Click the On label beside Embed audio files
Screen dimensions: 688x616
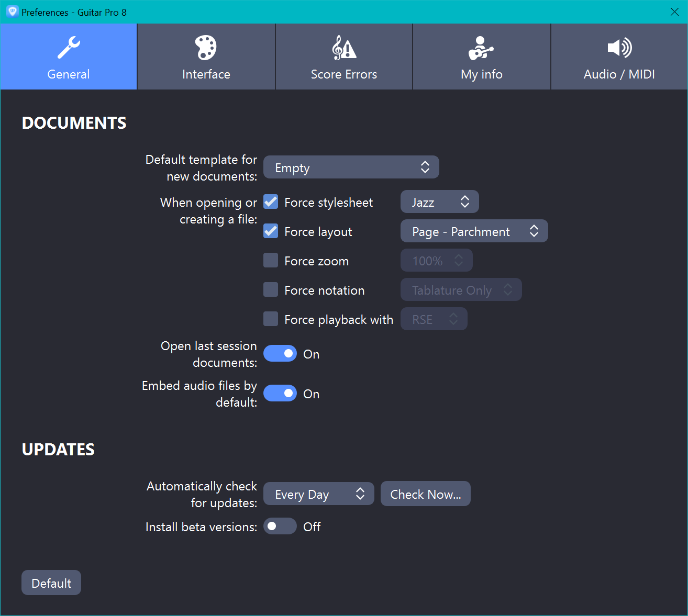pos(312,394)
